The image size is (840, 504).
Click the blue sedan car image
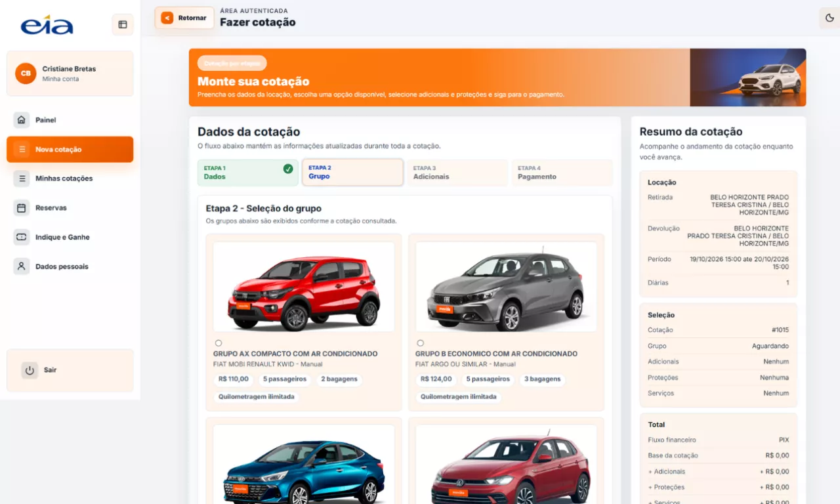coord(304,465)
